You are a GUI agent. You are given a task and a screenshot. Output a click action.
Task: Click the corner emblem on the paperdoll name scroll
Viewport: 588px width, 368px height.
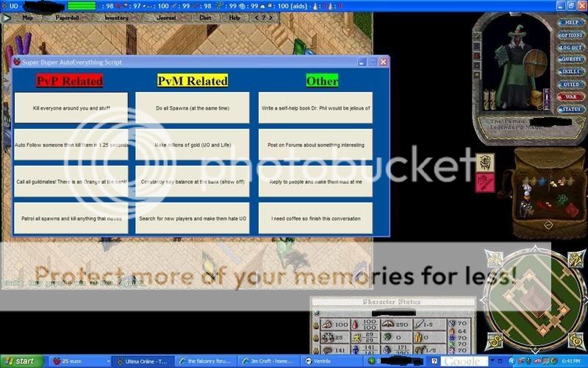click(579, 121)
